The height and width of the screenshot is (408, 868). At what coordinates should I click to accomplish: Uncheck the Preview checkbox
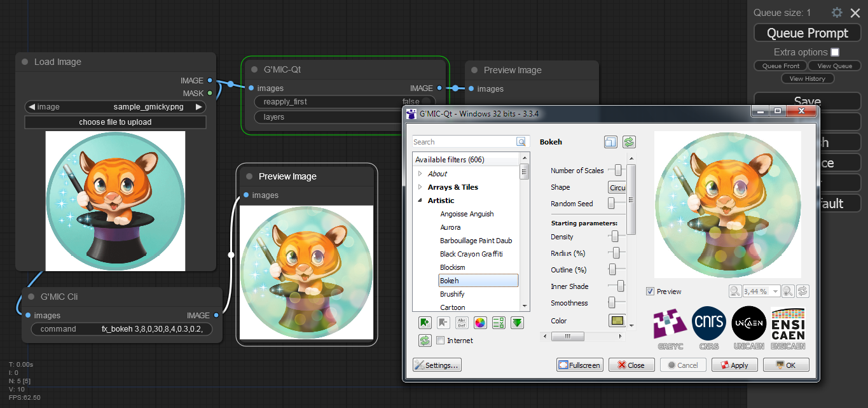point(650,292)
